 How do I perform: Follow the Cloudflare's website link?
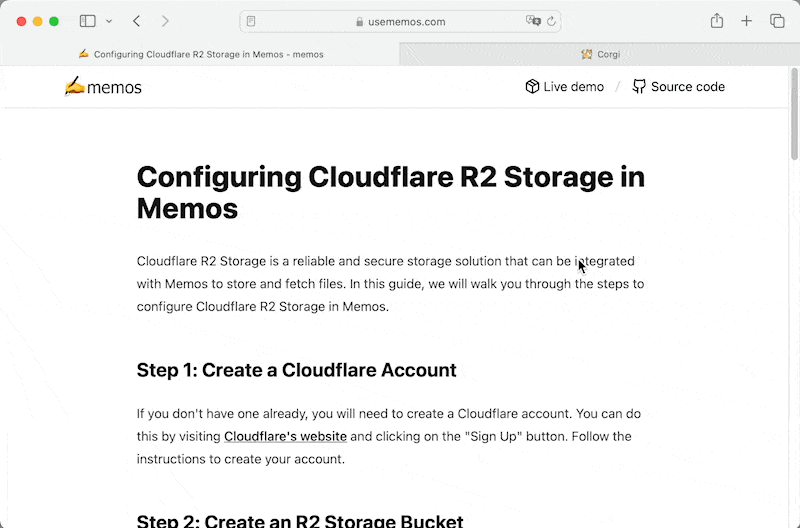tap(285, 436)
